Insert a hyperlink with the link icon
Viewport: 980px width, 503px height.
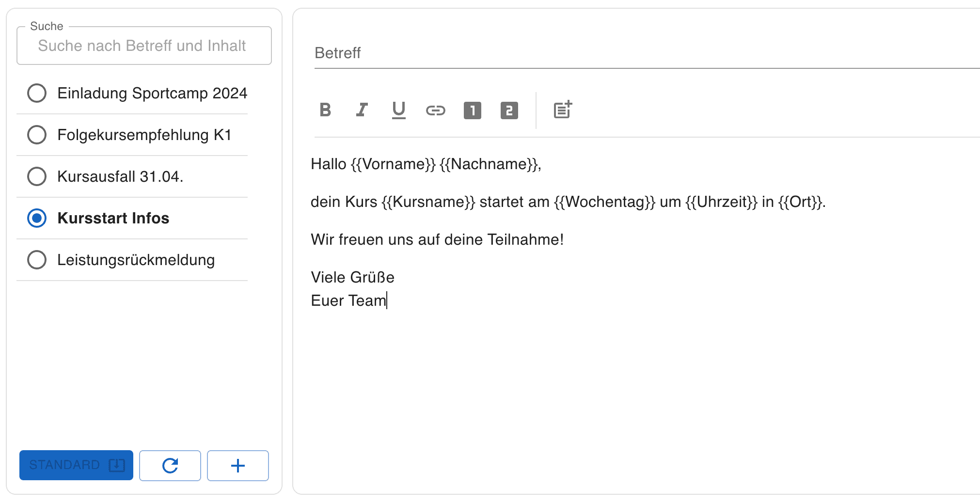click(436, 110)
